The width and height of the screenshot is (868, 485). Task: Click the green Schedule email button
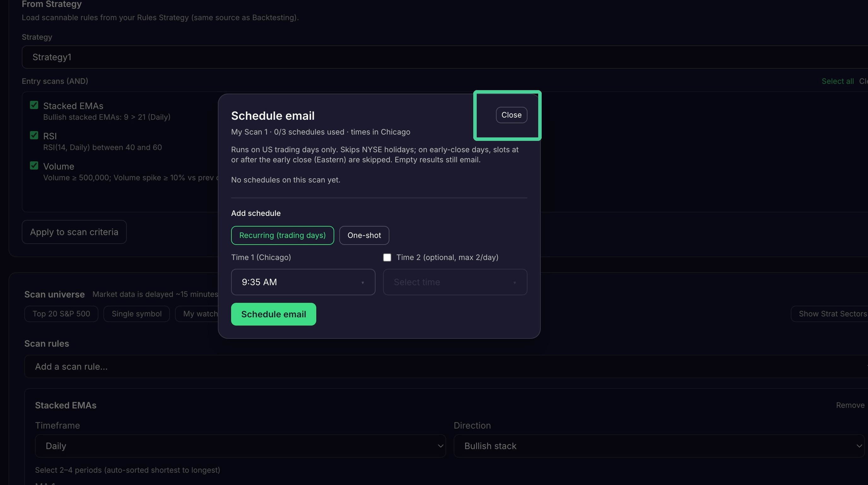273,314
